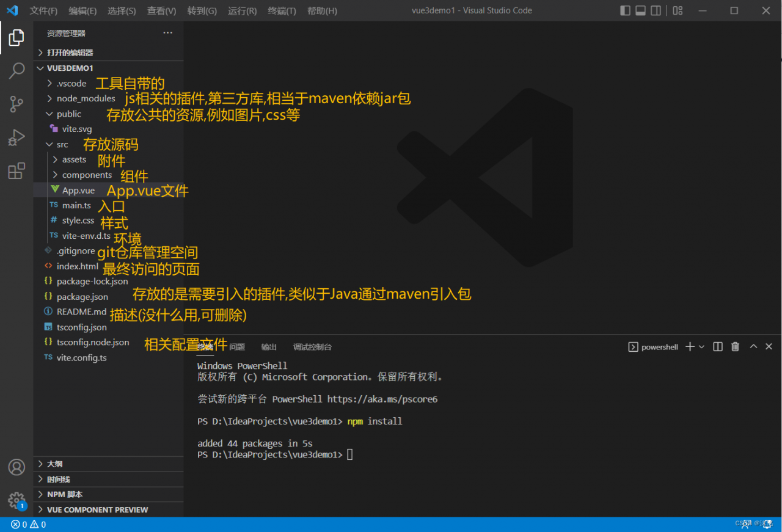Open the 帮助(H) menu

click(322, 10)
